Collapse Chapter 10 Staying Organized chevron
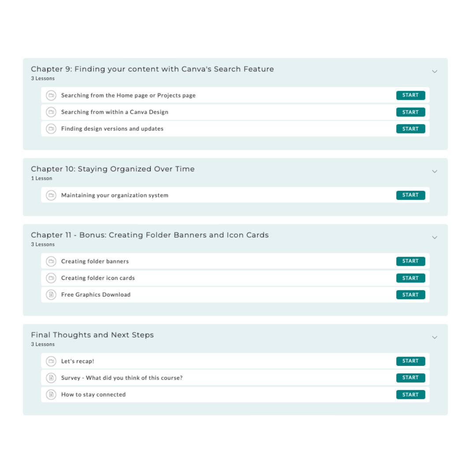476x476 pixels. (x=435, y=171)
